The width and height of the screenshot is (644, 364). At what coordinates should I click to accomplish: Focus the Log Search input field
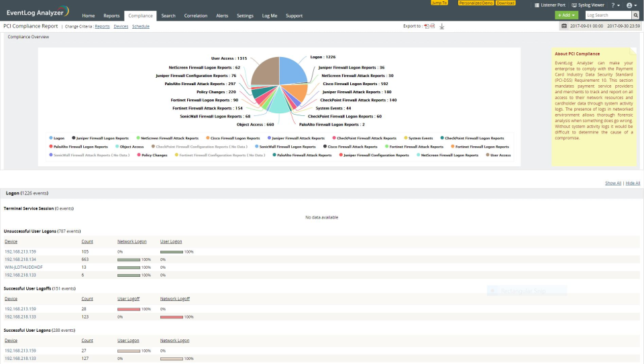608,15
